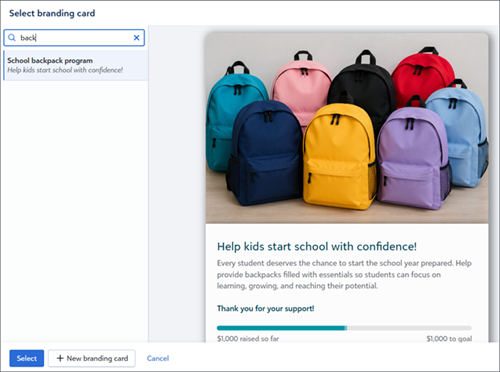The height and width of the screenshot is (372, 500).
Task: Click the plus icon on New branding card
Action: [60, 358]
